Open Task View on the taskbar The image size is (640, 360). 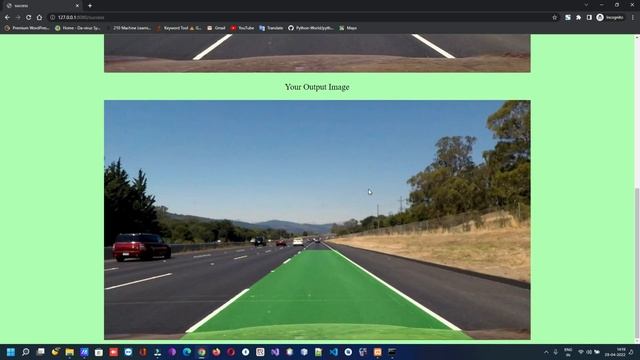[x=40, y=352]
